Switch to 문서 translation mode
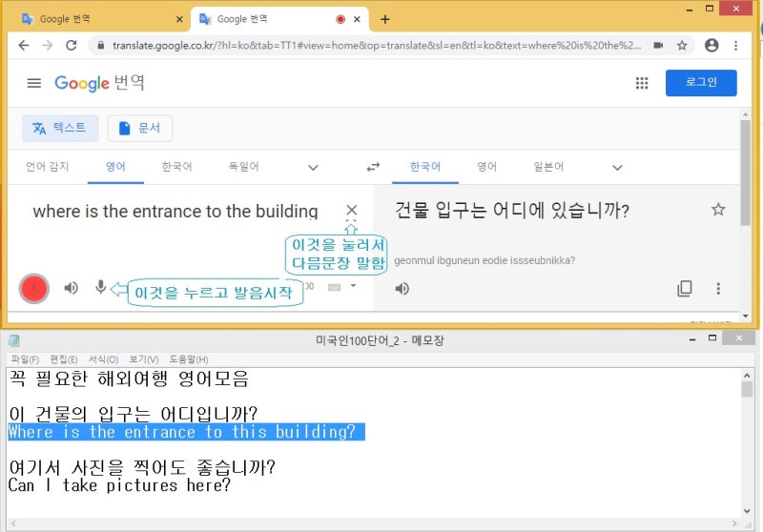The width and height of the screenshot is (763, 532). tap(140, 128)
